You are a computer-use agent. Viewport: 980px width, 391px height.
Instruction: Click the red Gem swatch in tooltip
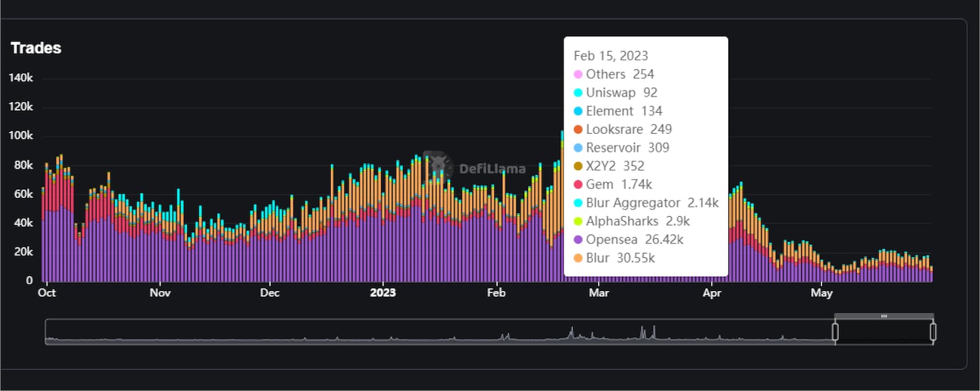point(578,184)
